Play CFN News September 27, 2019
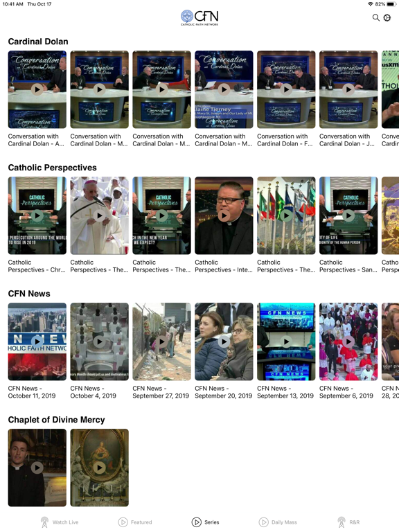Image resolution: width=399 pixels, height=532 pixels. 162,342
